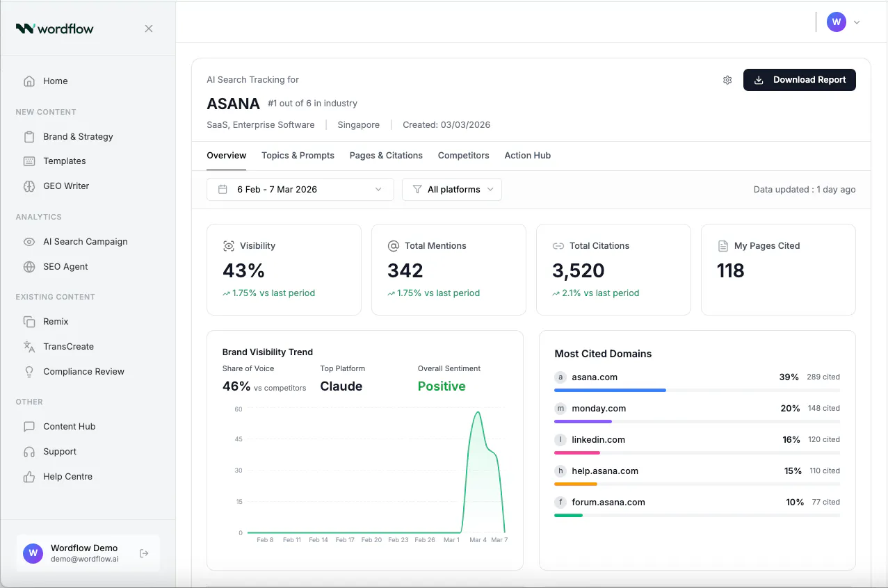Click the Download Report button
This screenshot has height=588, width=888.
(800, 80)
